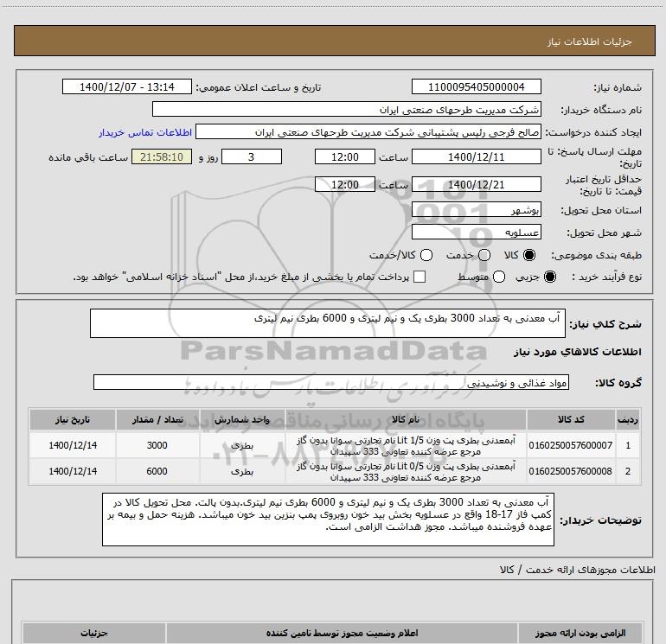Viewport: 666px width, 644px height.
Task: Click the Lit 0/5 product name cell
Action: 406,471
